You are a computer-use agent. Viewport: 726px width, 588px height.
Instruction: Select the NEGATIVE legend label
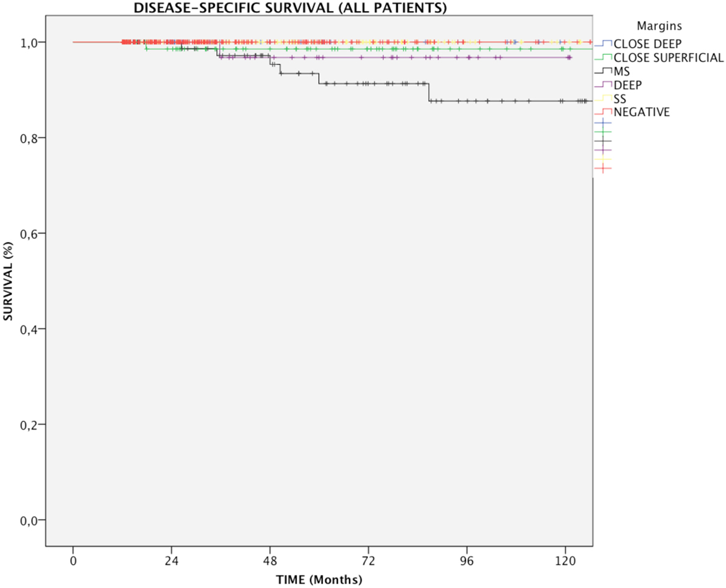642,112
